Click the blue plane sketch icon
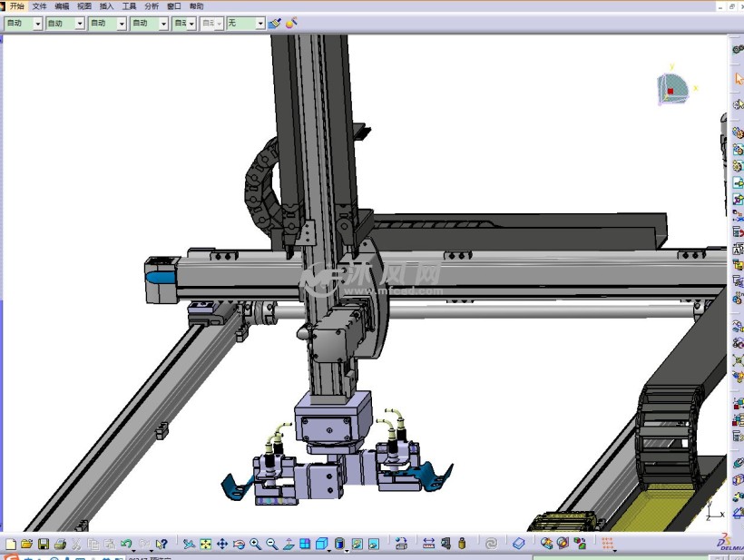This screenshot has height=560, width=744. pyautogui.click(x=519, y=544)
